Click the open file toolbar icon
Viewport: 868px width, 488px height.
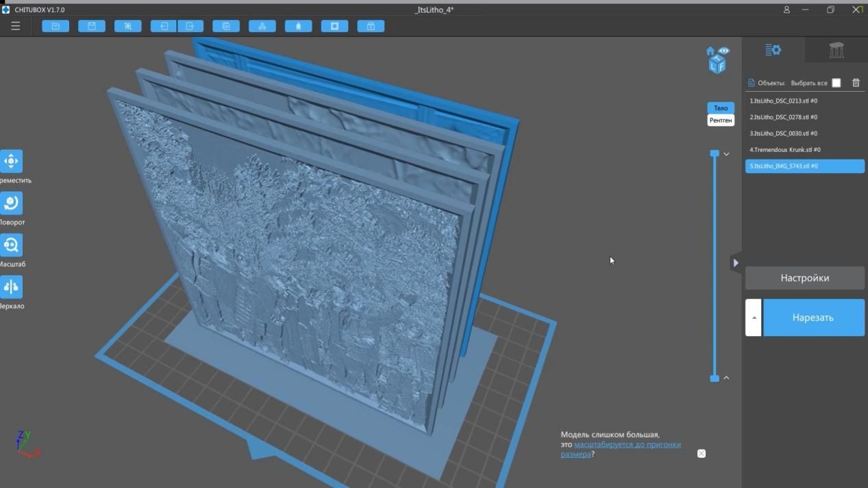(x=55, y=26)
